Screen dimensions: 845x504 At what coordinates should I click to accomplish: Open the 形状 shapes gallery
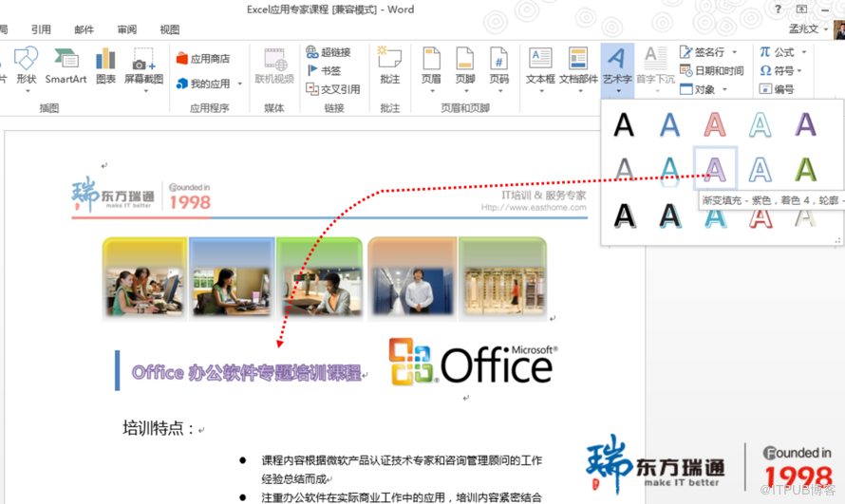pyautogui.click(x=26, y=67)
